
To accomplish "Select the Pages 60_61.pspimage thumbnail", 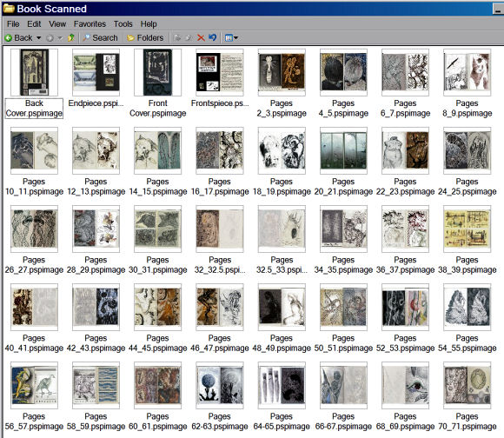I will (x=157, y=385).
